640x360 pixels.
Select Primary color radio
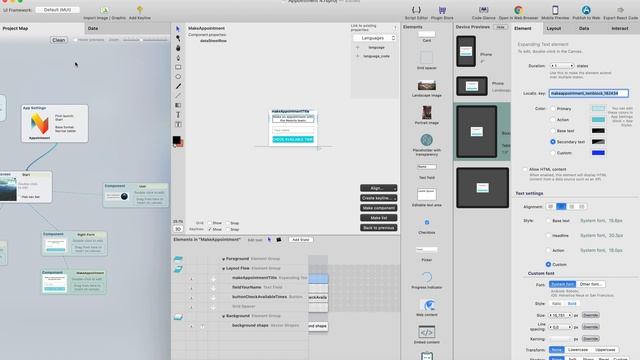click(553, 109)
